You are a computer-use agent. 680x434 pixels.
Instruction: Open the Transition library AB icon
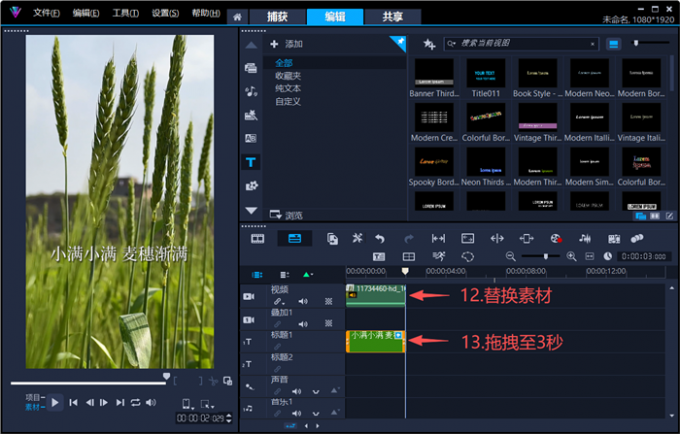tap(251, 138)
